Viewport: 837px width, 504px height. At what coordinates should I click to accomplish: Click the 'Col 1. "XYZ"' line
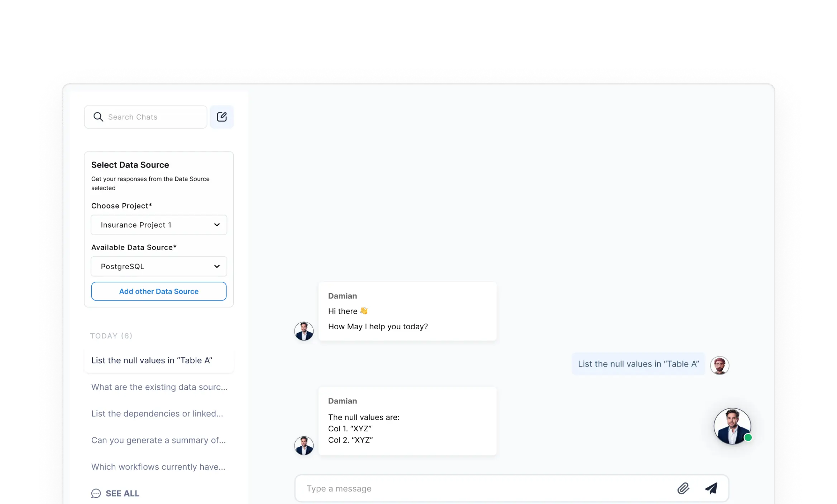pos(350,428)
